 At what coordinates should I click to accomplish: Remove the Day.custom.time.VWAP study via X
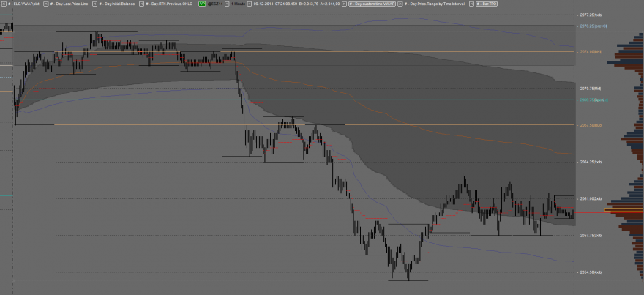pyautogui.click(x=345, y=4)
